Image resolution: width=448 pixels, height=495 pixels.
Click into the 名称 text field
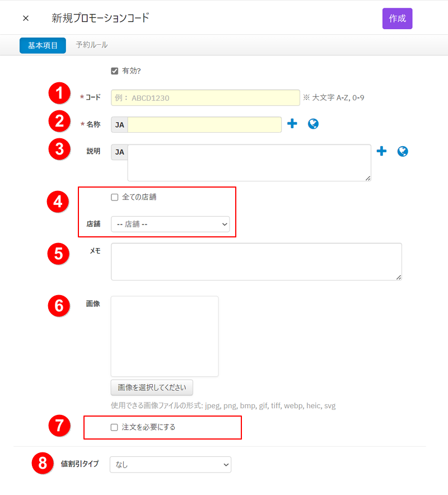pyautogui.click(x=204, y=125)
